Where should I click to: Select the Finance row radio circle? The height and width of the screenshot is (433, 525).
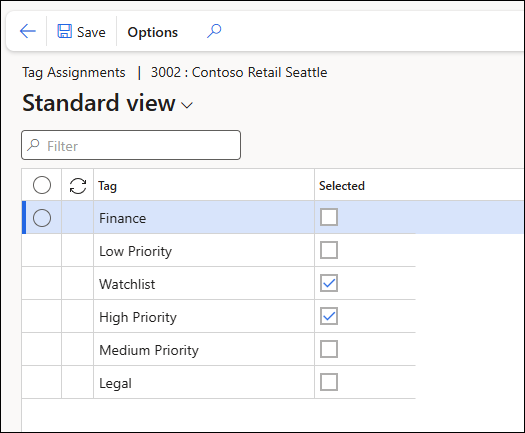(x=42, y=218)
